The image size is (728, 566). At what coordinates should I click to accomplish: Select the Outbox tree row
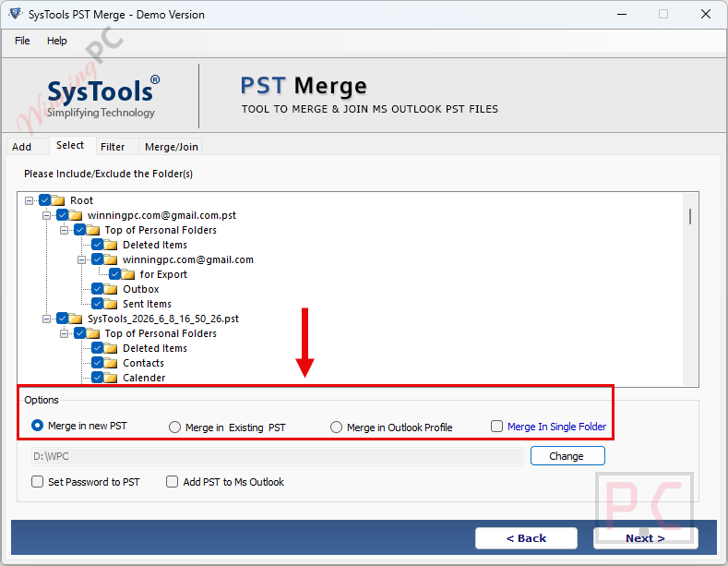[140, 290]
